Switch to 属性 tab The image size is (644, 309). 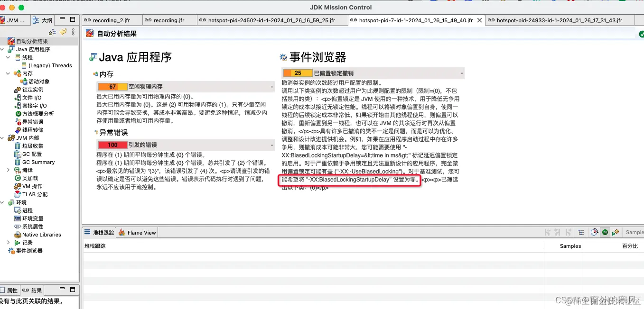coord(9,291)
